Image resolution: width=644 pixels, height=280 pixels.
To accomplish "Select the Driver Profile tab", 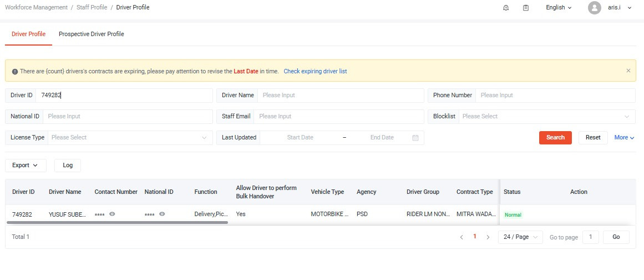I will (x=28, y=34).
